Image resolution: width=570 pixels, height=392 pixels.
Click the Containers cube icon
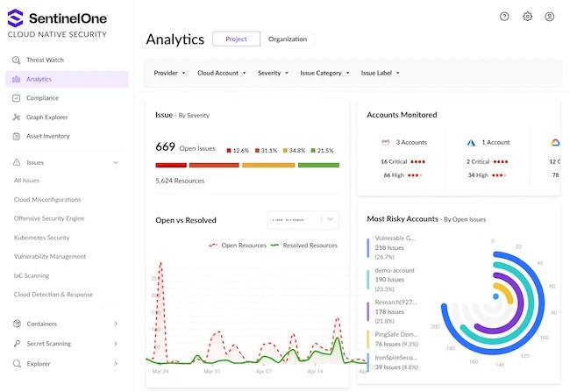[x=17, y=324]
